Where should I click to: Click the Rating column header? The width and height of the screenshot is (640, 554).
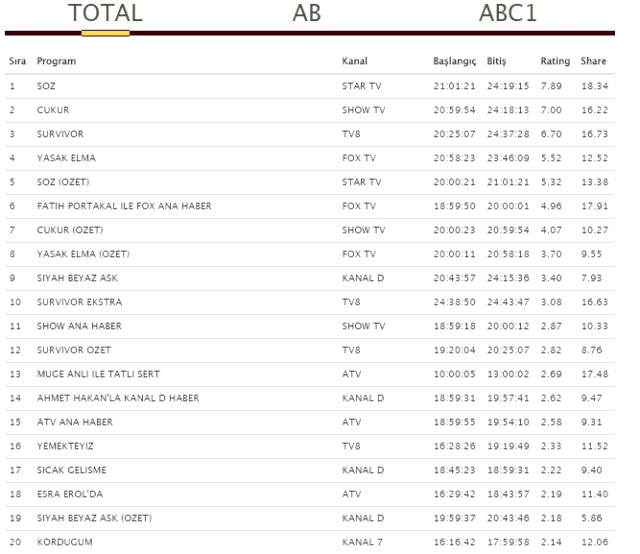pos(555,61)
